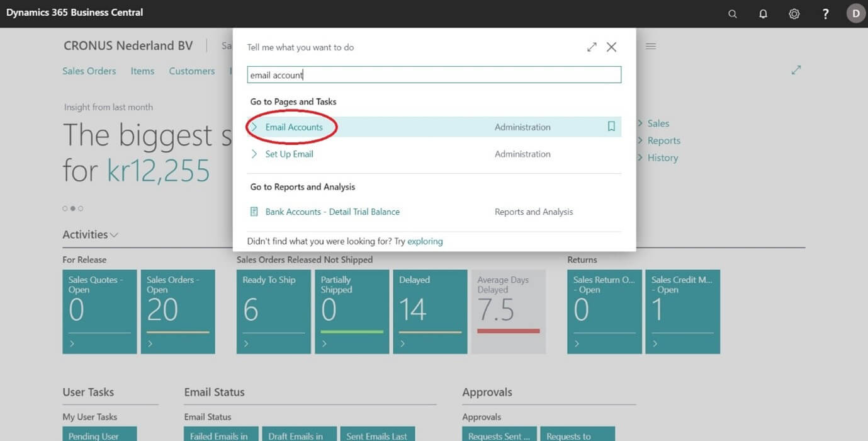Open the Customers menu item
Image resolution: width=868 pixels, height=441 pixels.
pyautogui.click(x=192, y=71)
